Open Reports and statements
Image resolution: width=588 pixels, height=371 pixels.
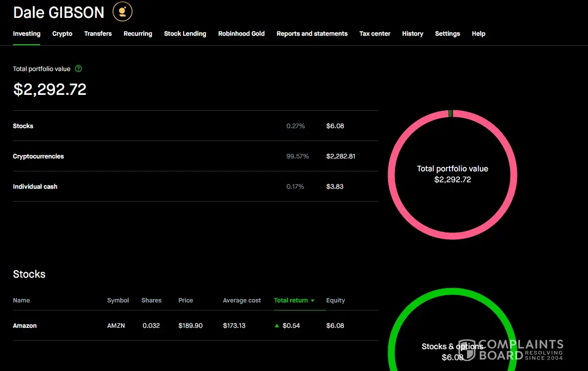(312, 34)
